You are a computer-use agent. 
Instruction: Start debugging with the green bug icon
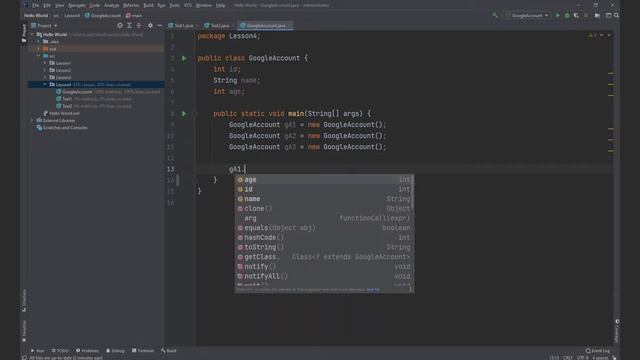coord(567,16)
